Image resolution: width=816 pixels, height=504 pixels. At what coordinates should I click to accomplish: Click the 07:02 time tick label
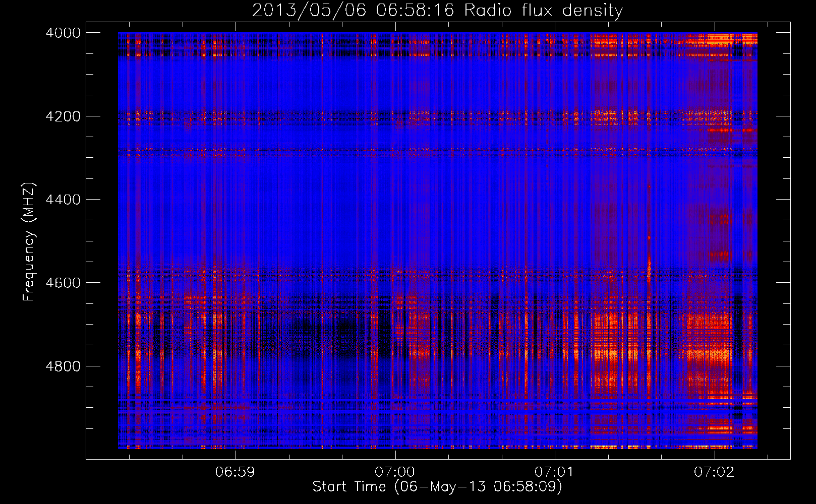[x=714, y=472]
